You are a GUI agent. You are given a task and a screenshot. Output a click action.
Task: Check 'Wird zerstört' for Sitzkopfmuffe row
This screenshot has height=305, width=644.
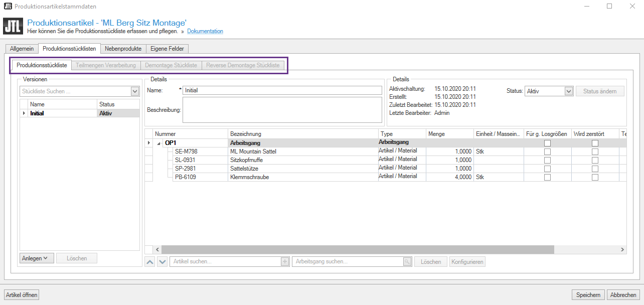click(x=595, y=160)
